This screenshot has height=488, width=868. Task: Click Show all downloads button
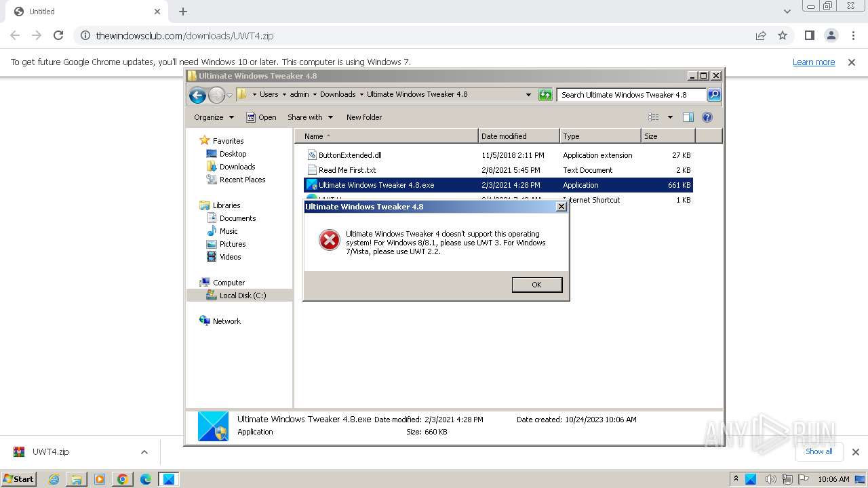click(x=818, y=451)
